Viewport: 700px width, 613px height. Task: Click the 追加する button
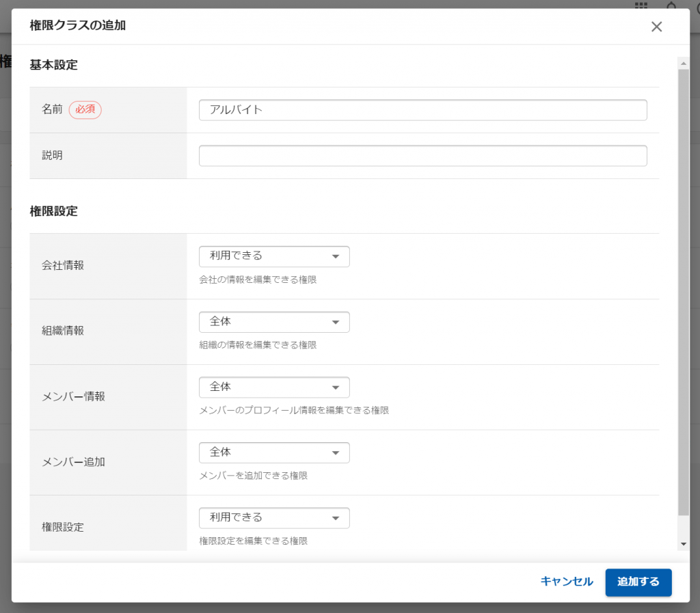[x=638, y=582]
